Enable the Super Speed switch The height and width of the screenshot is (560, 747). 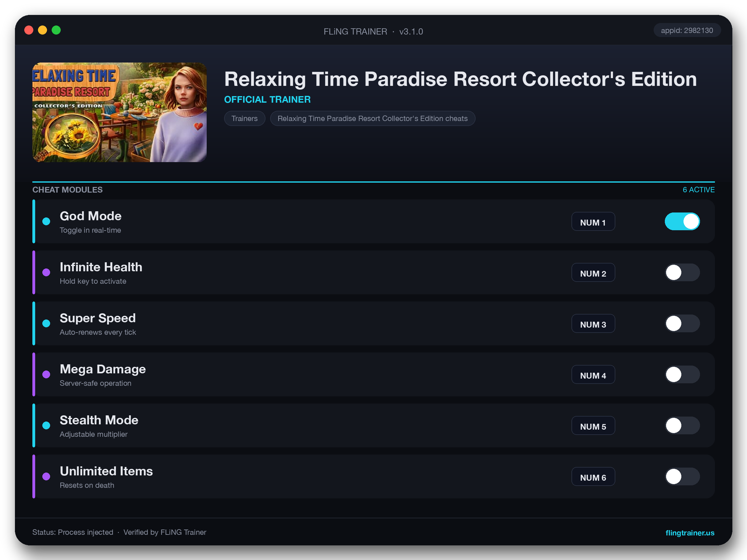pyautogui.click(x=682, y=323)
